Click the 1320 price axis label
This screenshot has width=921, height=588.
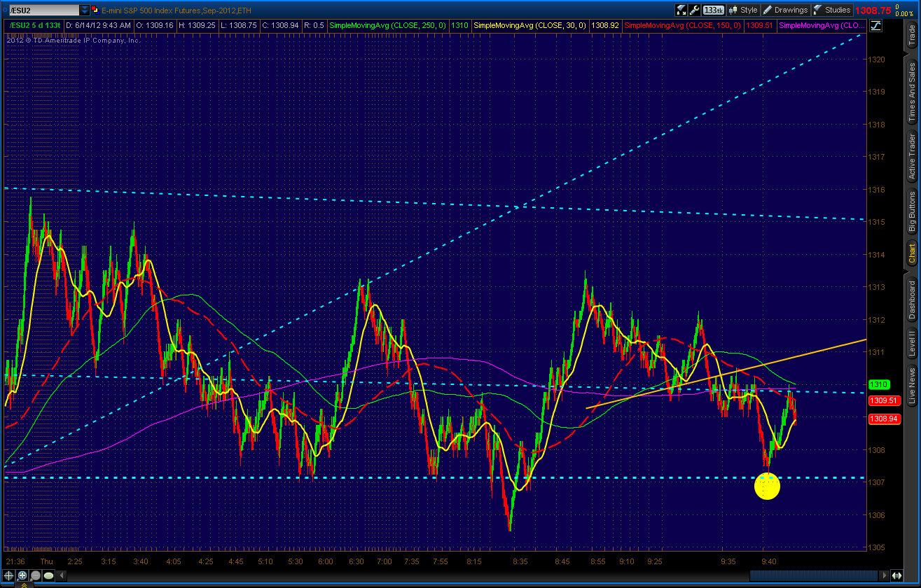click(877, 59)
